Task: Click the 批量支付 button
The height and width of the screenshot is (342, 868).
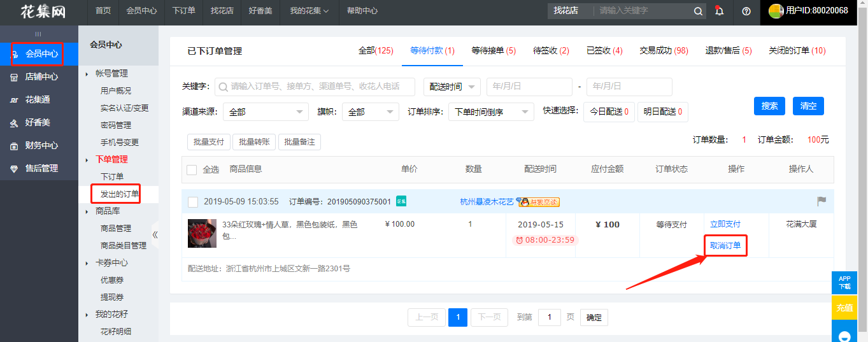Action: tap(208, 142)
